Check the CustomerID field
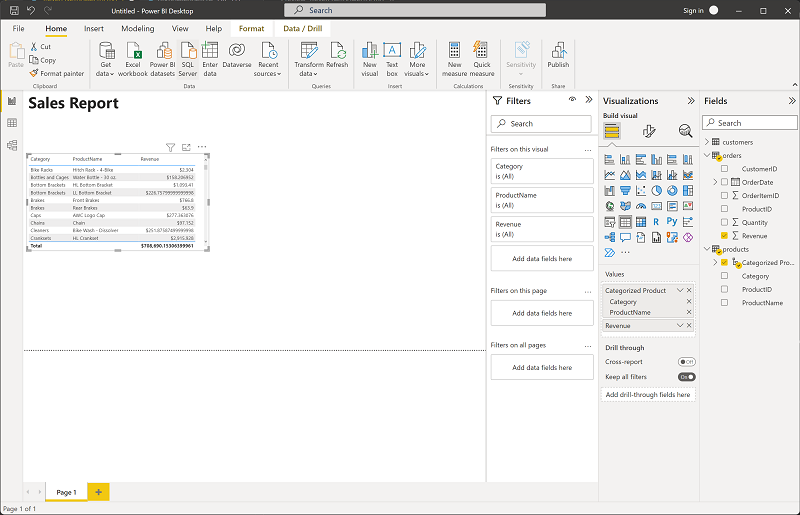Screen dimensions: 800x515 tap(724, 168)
